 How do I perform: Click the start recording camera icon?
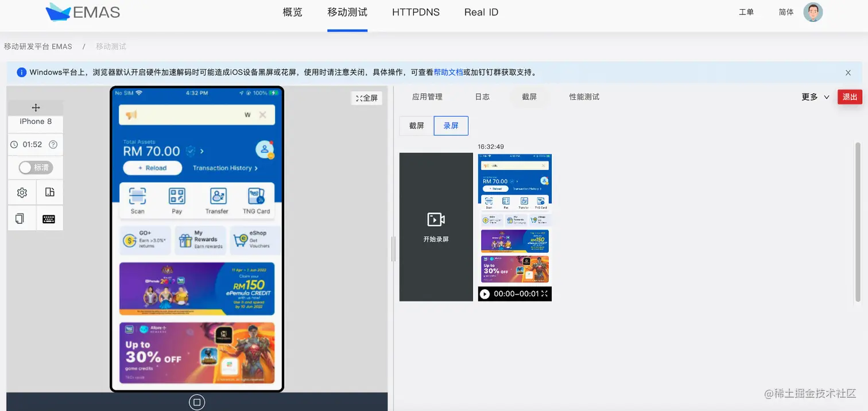pos(436,219)
